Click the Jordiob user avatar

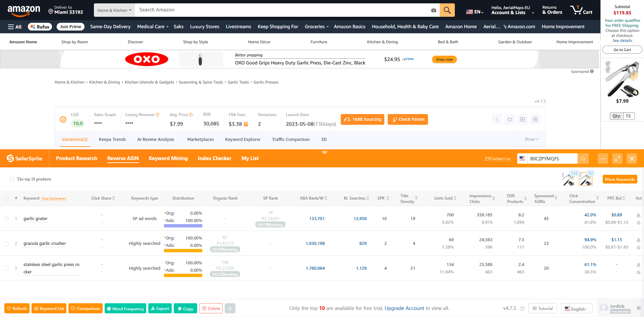pyautogui.click(x=604, y=308)
